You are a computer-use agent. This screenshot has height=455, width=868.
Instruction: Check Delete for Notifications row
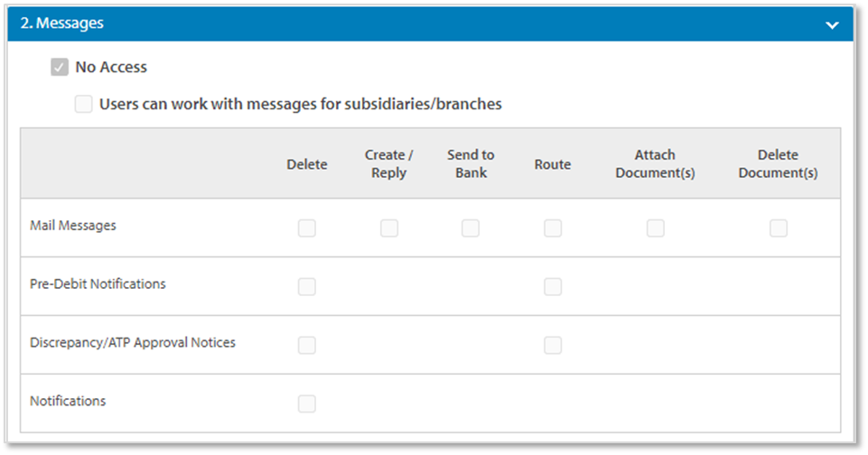307,404
